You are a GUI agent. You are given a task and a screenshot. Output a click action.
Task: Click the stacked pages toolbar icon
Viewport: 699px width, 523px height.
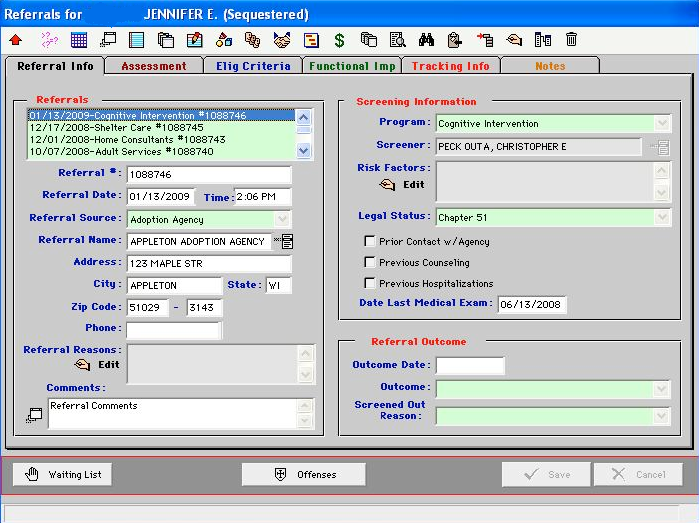coord(166,40)
